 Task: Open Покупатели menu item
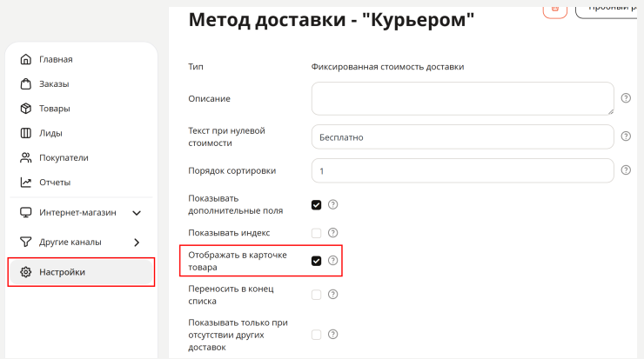click(81, 157)
